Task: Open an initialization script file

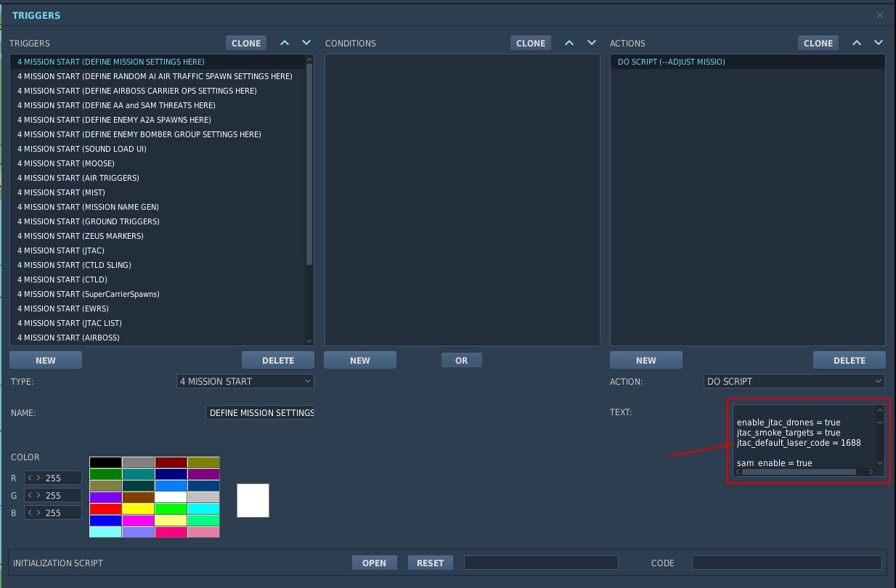Action: (375, 563)
